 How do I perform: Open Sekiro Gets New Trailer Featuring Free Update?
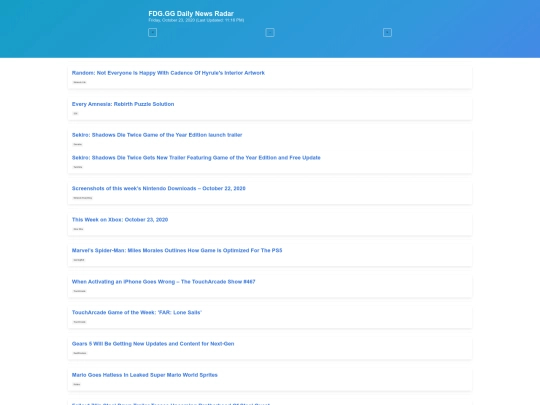coord(196,158)
